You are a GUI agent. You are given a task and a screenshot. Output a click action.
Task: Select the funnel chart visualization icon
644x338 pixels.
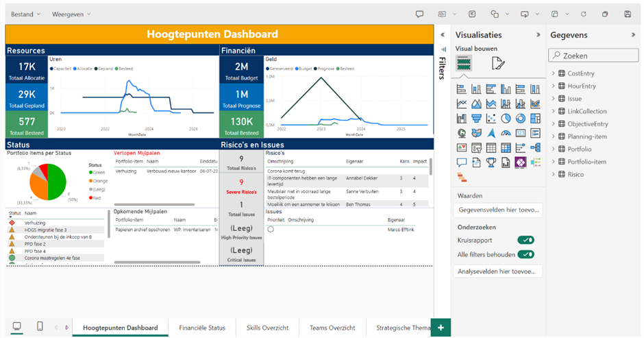pos(476,118)
